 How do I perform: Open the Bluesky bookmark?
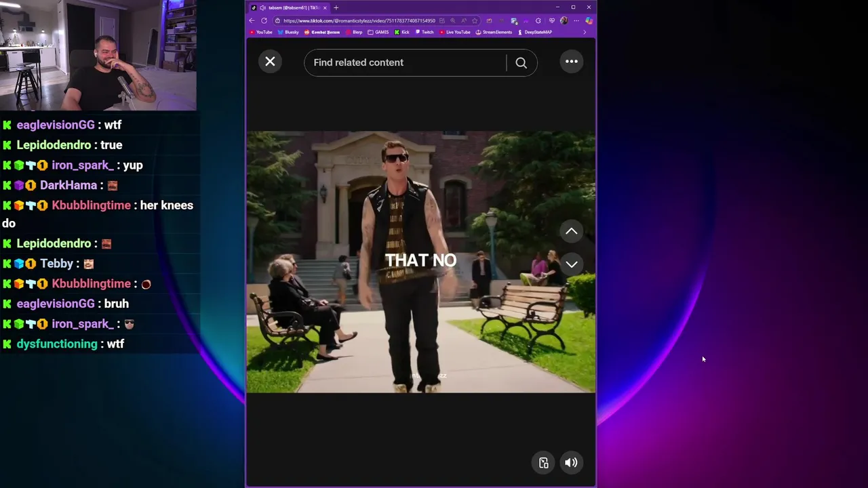point(288,32)
